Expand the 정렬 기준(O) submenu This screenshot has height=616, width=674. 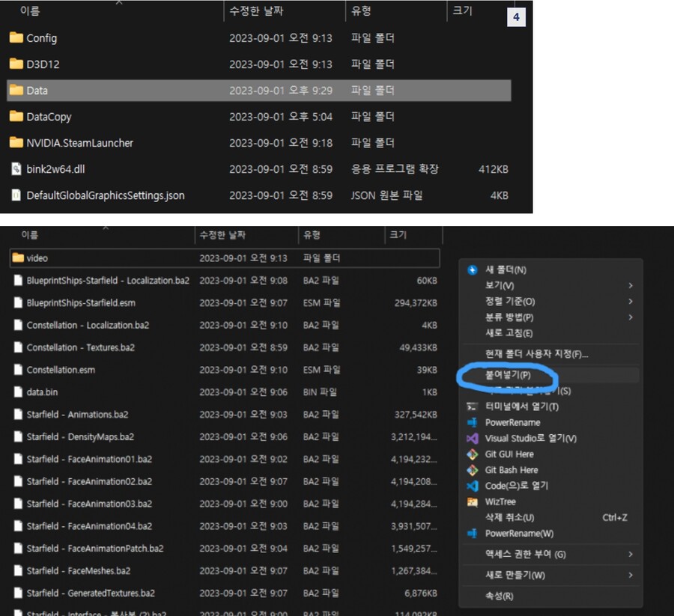coord(631,302)
